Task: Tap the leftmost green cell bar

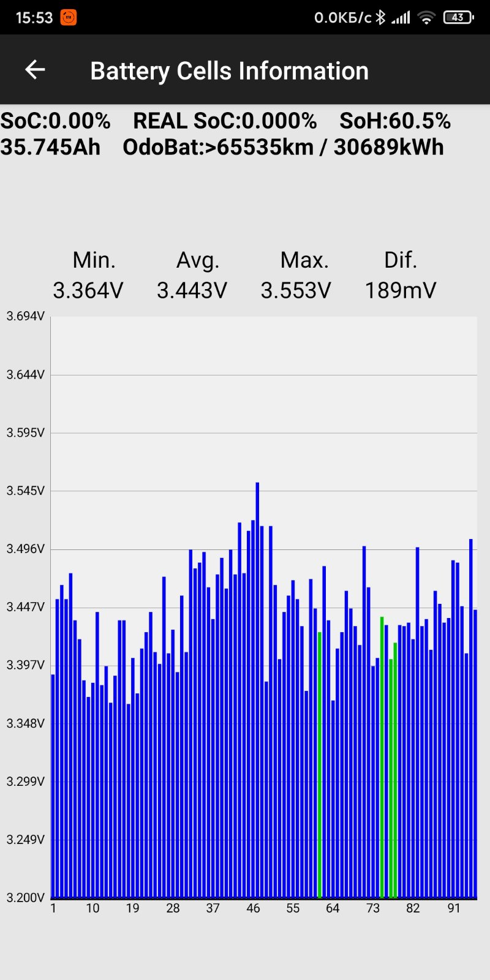Action: tap(320, 766)
